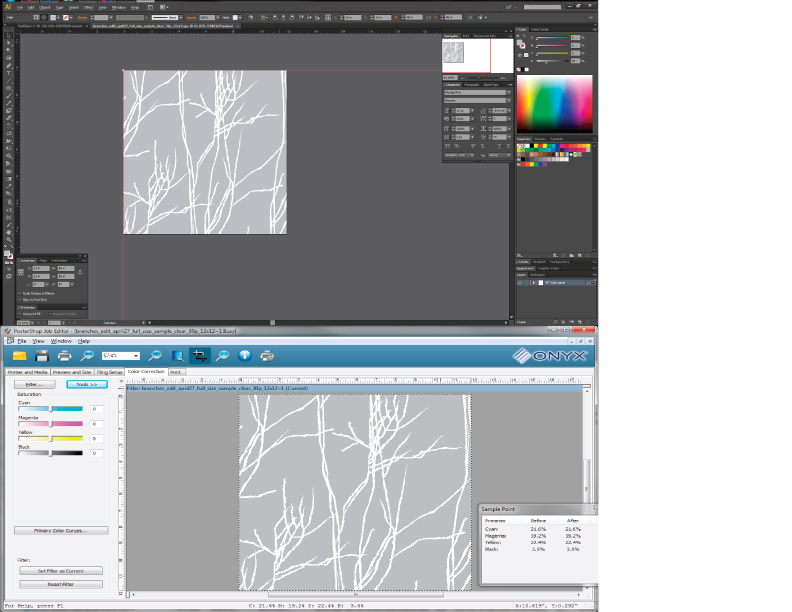Click the Adobe Illustrator Ai logo
Image resolution: width=792 pixels, height=612 pixels.
pyautogui.click(x=8, y=7)
